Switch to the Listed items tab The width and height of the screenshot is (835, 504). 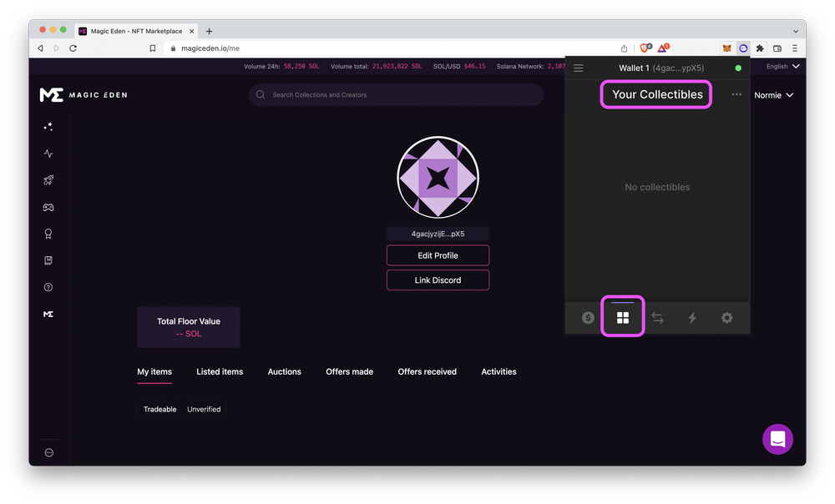pos(220,371)
